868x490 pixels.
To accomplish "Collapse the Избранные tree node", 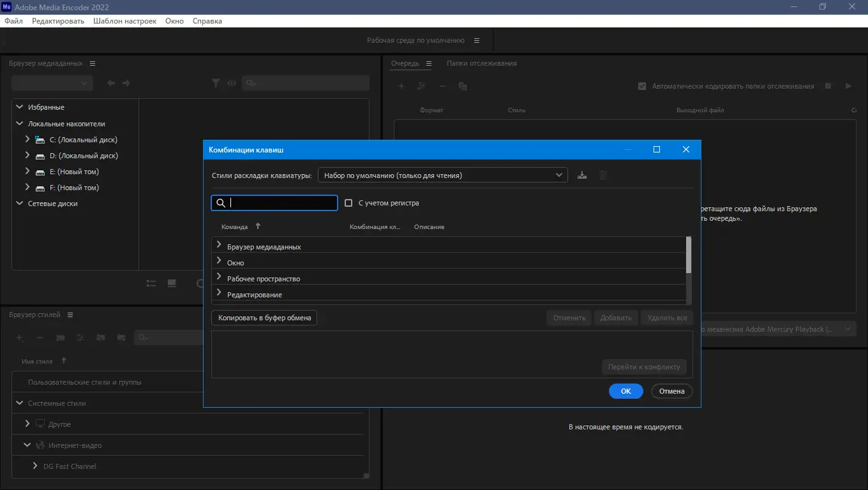I will (20, 107).
